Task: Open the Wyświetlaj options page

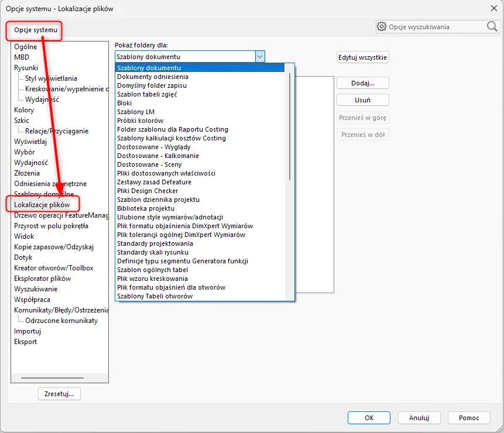Action: pos(30,142)
